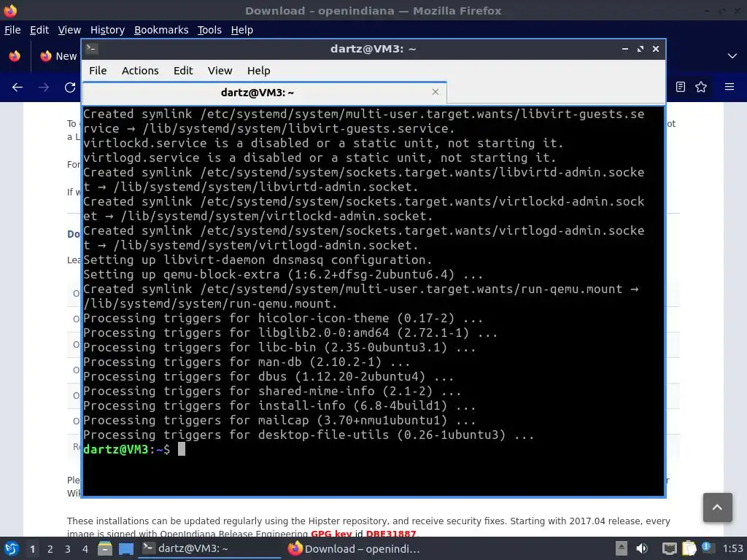The image size is (747, 560).
Task: Open terminal Actions menu
Action: [140, 71]
